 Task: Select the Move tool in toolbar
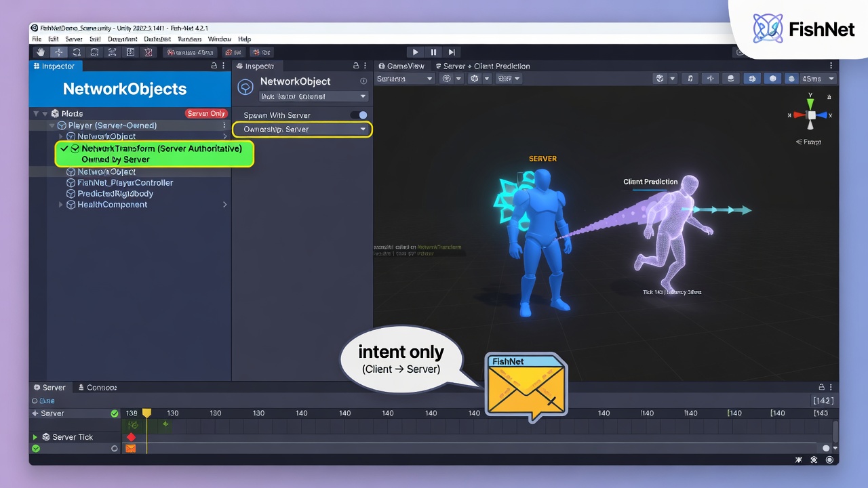pyautogui.click(x=59, y=52)
